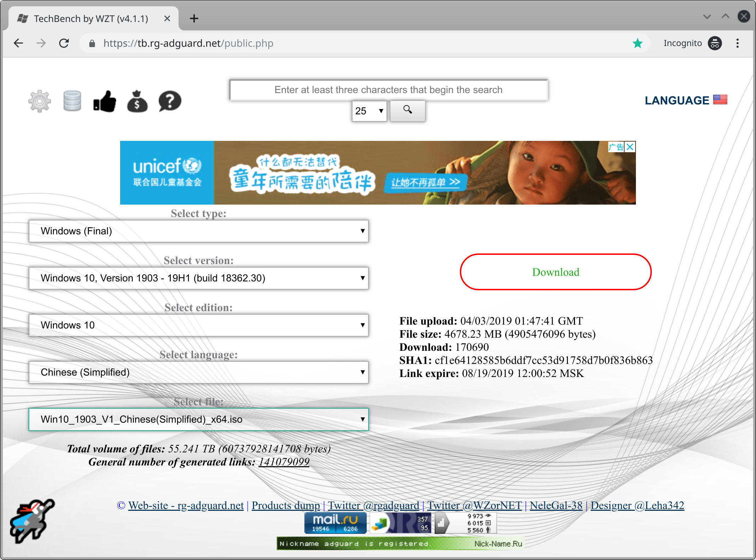
Task: Open the Select edition dropdown
Action: (x=199, y=325)
